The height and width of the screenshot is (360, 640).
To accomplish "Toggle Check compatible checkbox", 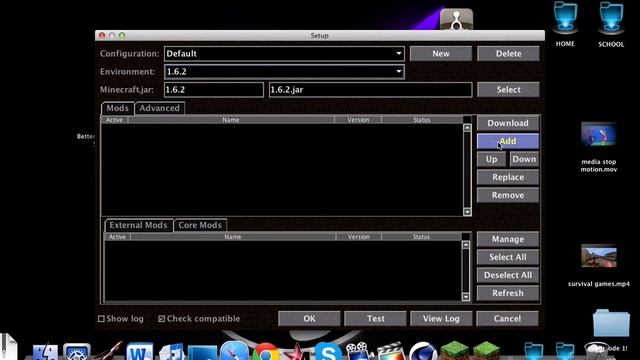I will point(162,319).
